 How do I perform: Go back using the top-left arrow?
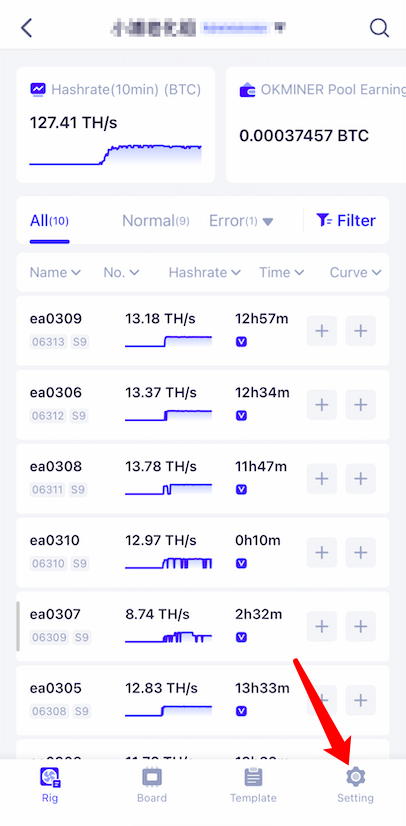coord(26,28)
